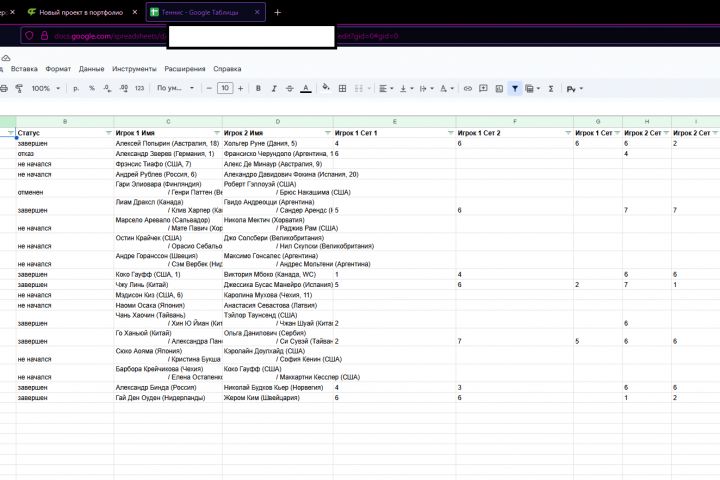Open the filter dropdown for Игрок 1 Имя
The height and width of the screenshot is (480, 720).
tap(217, 133)
